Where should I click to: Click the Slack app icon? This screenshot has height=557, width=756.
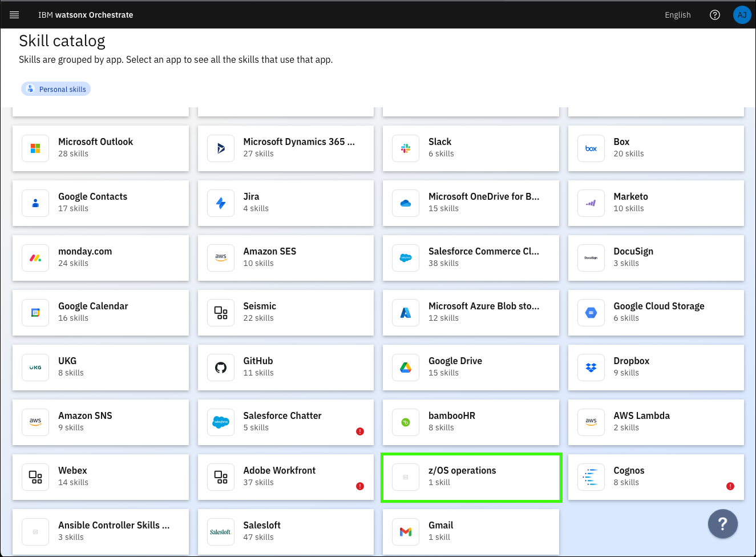[x=406, y=148]
